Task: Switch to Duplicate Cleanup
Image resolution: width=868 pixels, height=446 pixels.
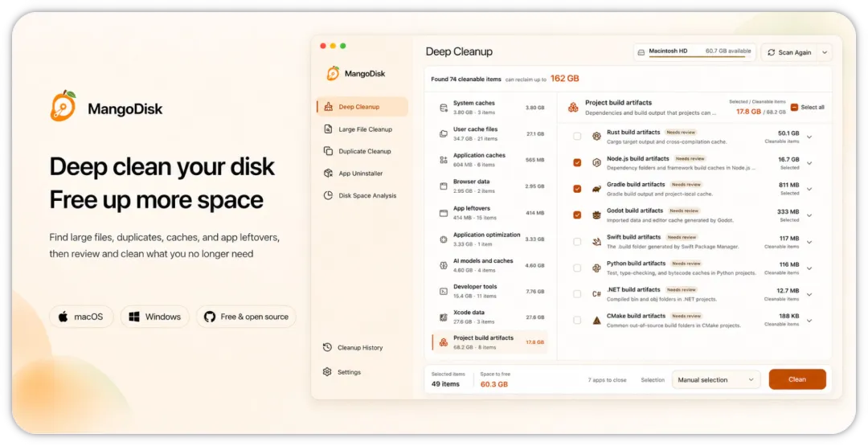Action: [362, 151]
